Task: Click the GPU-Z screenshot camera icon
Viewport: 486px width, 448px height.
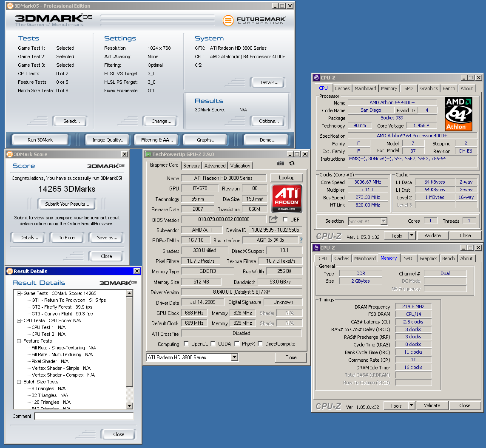Action: pyautogui.click(x=280, y=163)
